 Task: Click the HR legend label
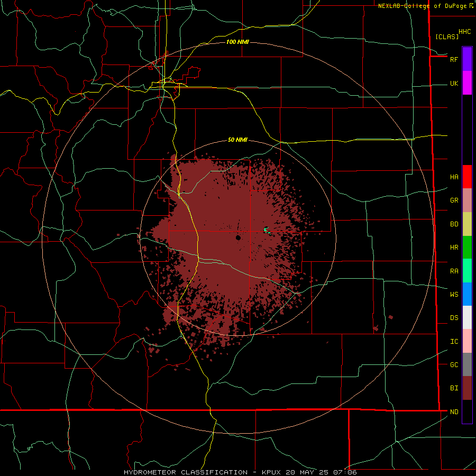454,248
